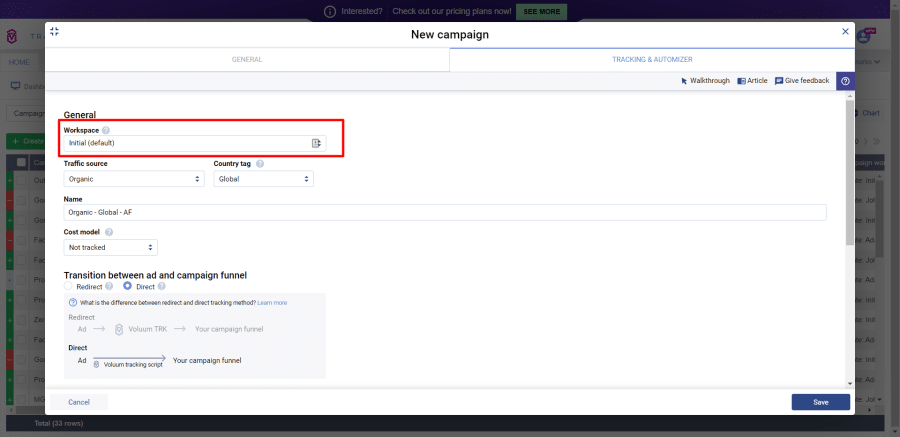The image size is (900, 437).
Task: Close the New campaign dialog
Action: [x=845, y=32]
